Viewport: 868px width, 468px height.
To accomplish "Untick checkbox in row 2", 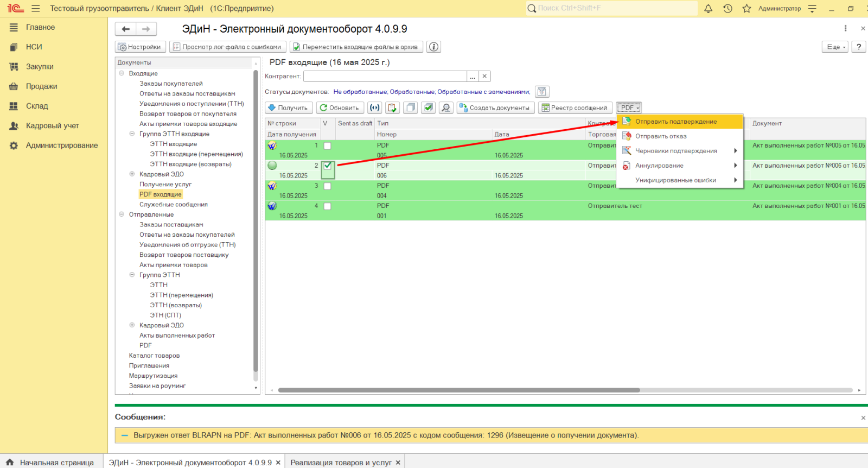I will (327, 166).
